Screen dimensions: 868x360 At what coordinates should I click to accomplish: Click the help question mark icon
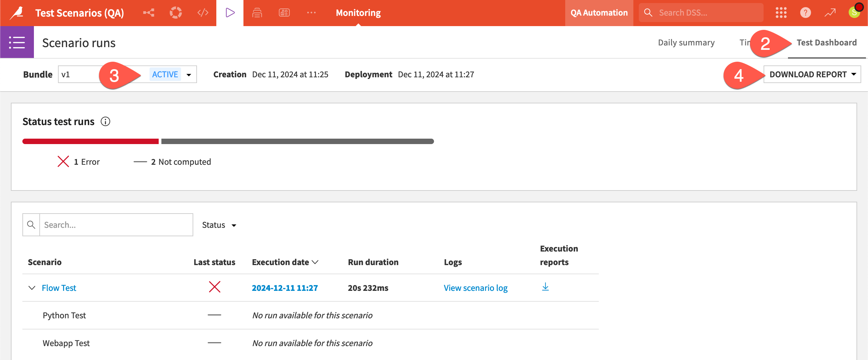pyautogui.click(x=805, y=13)
